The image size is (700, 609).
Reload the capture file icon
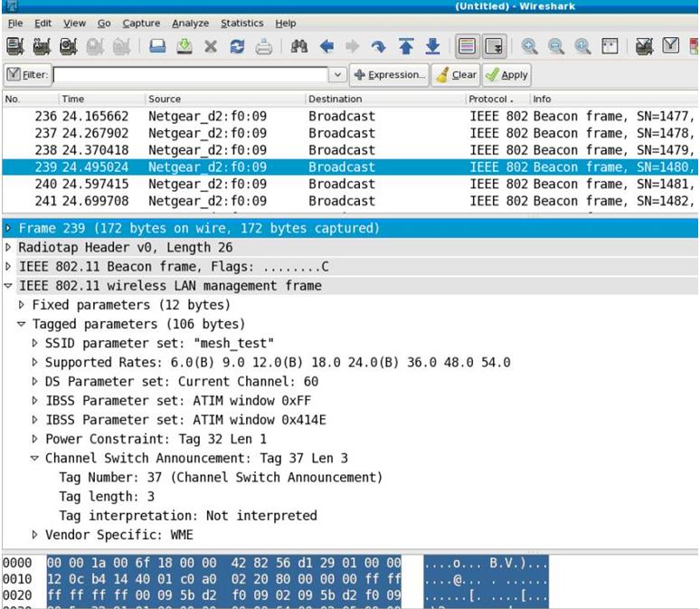237,46
